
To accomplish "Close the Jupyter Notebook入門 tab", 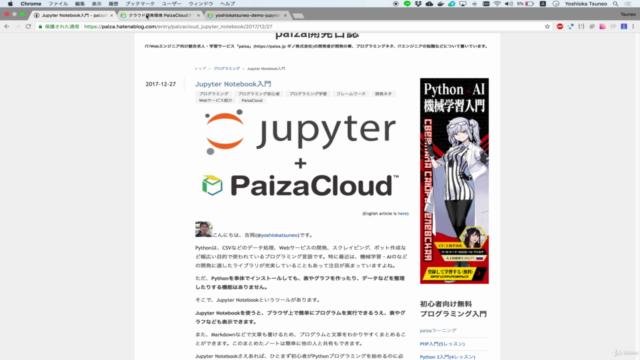I will tap(111, 16).
